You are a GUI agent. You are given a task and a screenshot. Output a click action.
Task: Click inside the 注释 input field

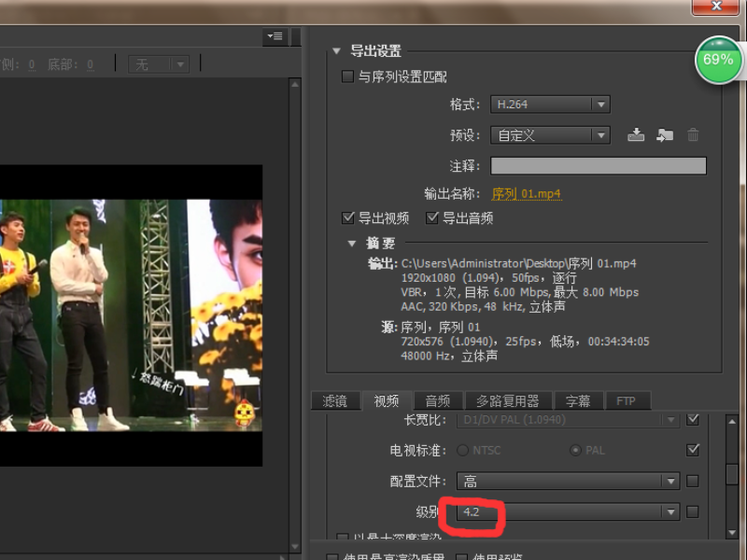[598, 165]
